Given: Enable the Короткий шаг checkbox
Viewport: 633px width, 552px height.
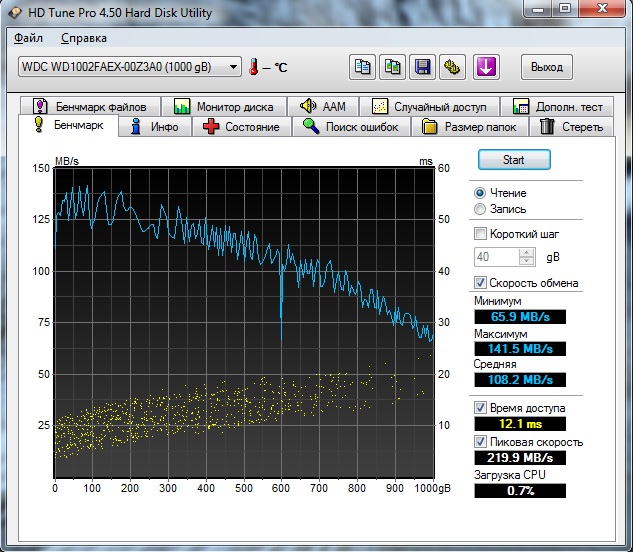Looking at the screenshot, I should point(481,234).
